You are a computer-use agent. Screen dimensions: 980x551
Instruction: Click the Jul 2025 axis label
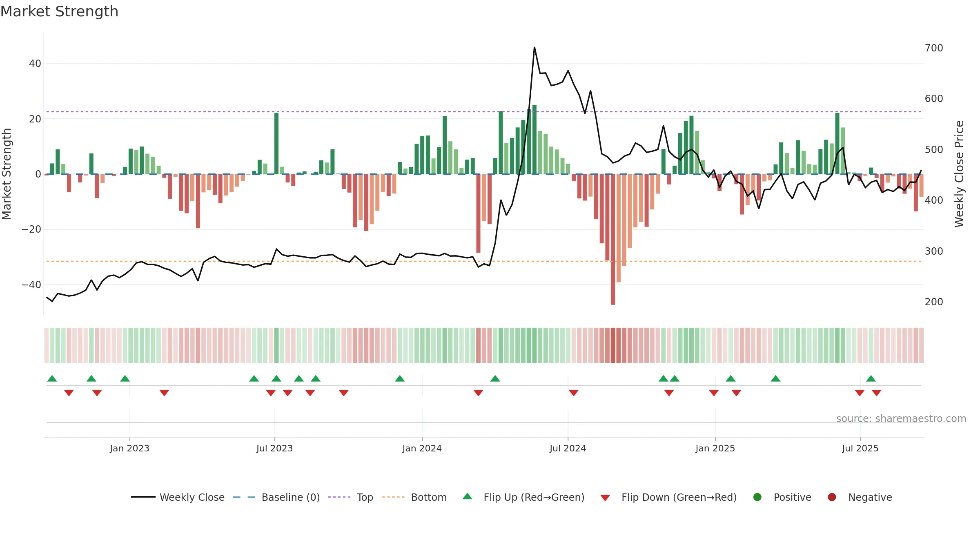pos(860,448)
